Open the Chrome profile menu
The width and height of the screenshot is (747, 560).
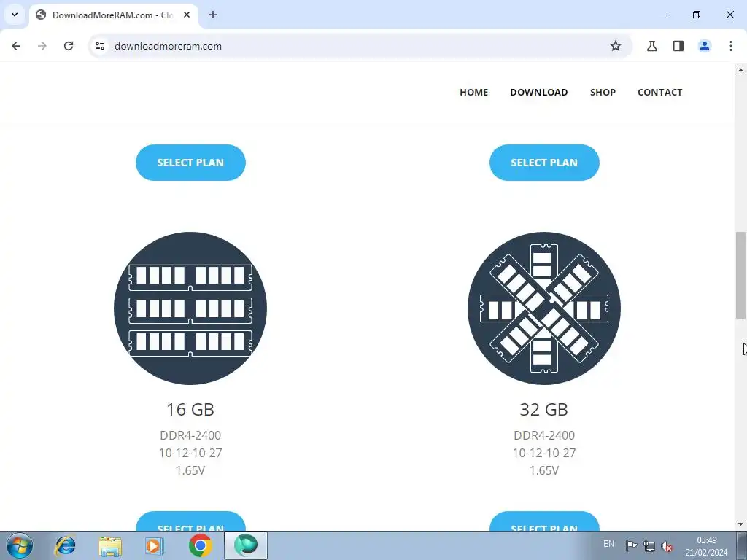705,46
